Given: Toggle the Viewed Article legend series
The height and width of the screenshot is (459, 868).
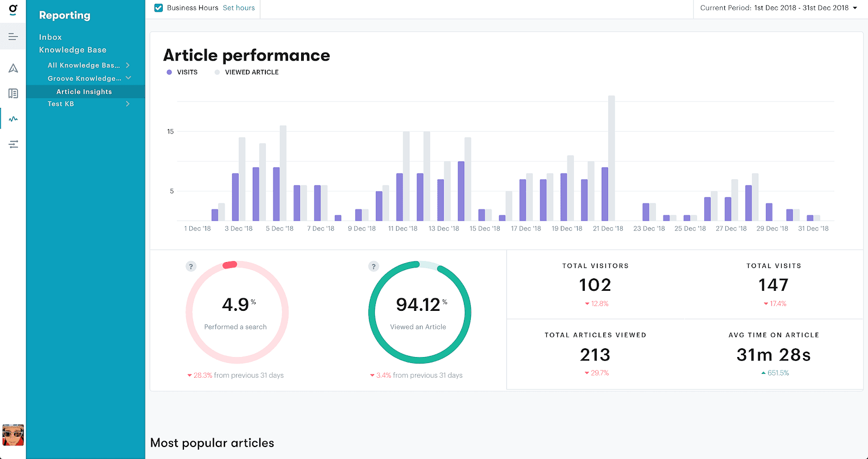Looking at the screenshot, I should point(247,72).
